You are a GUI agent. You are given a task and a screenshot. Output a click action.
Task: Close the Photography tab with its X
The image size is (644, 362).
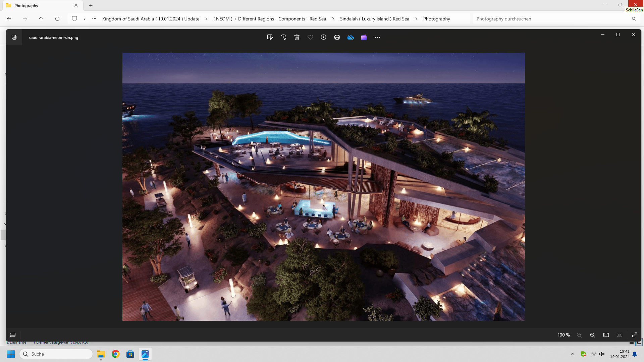coord(76,5)
